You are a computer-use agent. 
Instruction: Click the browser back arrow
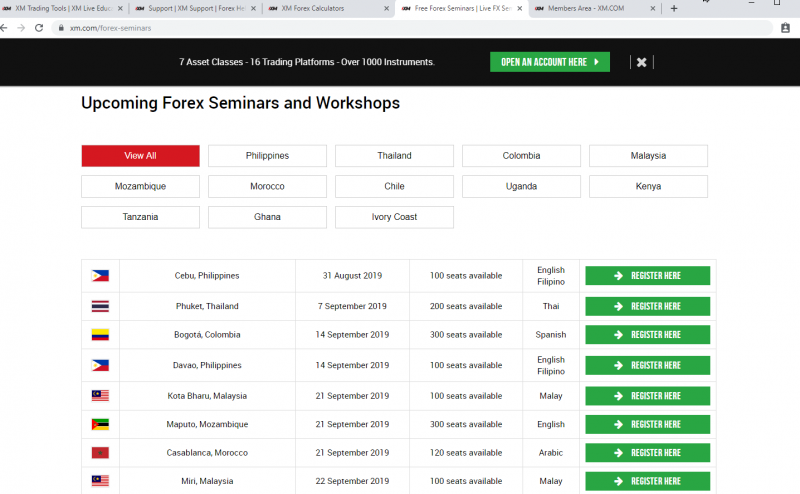pos(4,28)
